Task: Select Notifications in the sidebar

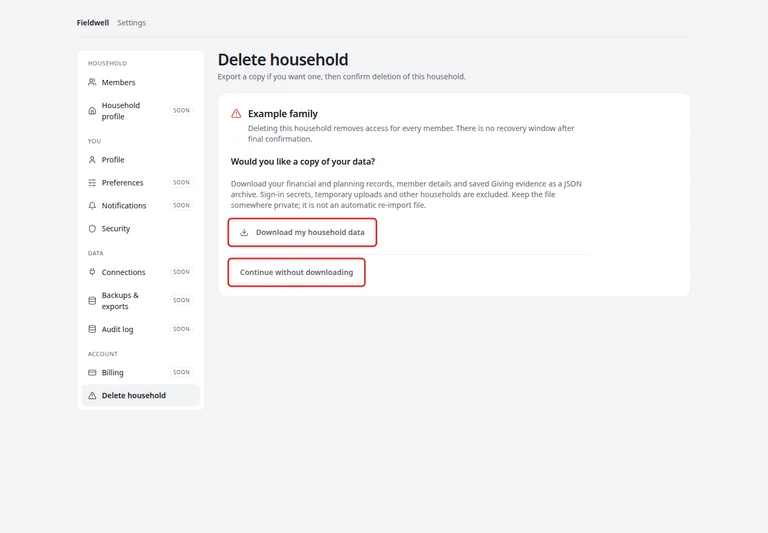Action: coord(141,206)
